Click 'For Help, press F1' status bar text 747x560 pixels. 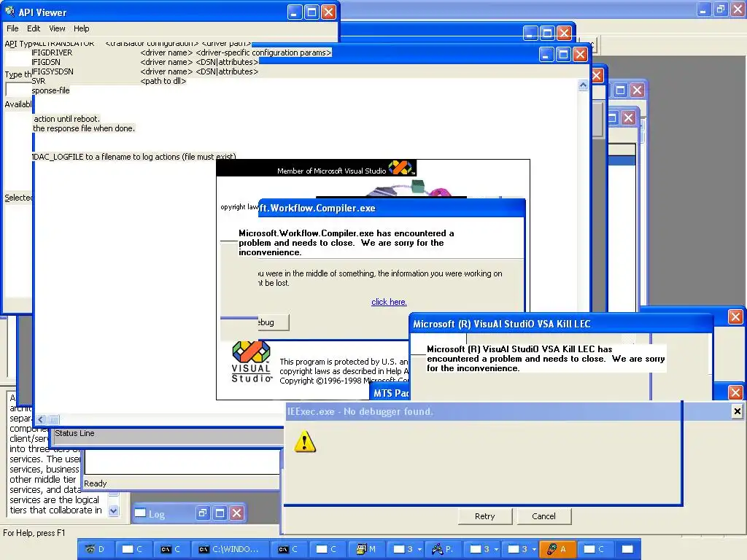(x=34, y=533)
